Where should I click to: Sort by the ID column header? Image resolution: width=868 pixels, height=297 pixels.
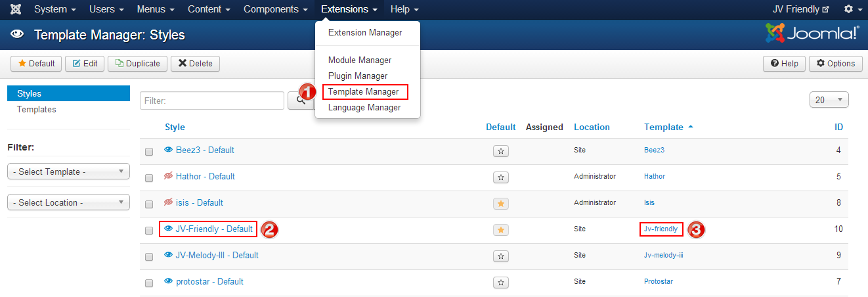tap(838, 127)
